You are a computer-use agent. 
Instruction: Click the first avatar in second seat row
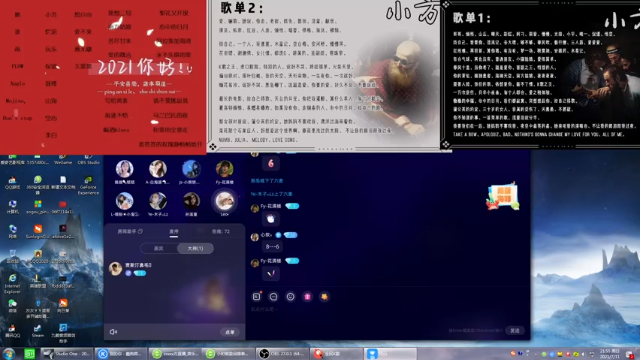click(124, 201)
